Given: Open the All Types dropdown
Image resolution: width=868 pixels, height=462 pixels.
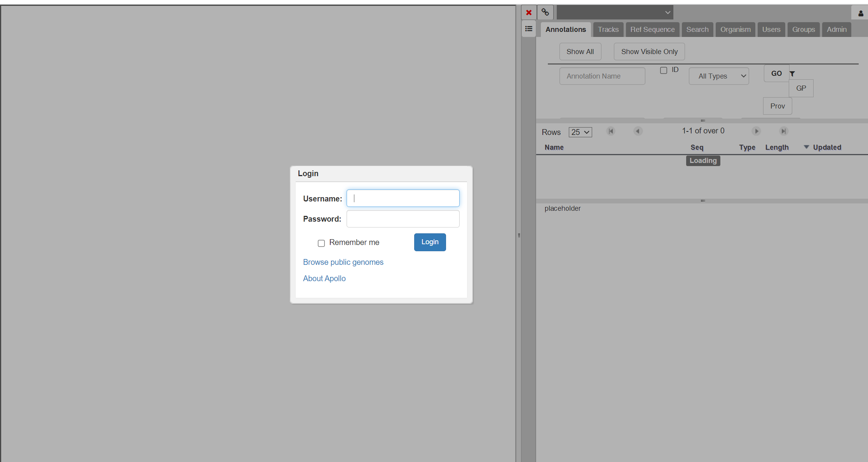Looking at the screenshot, I should tap(718, 76).
